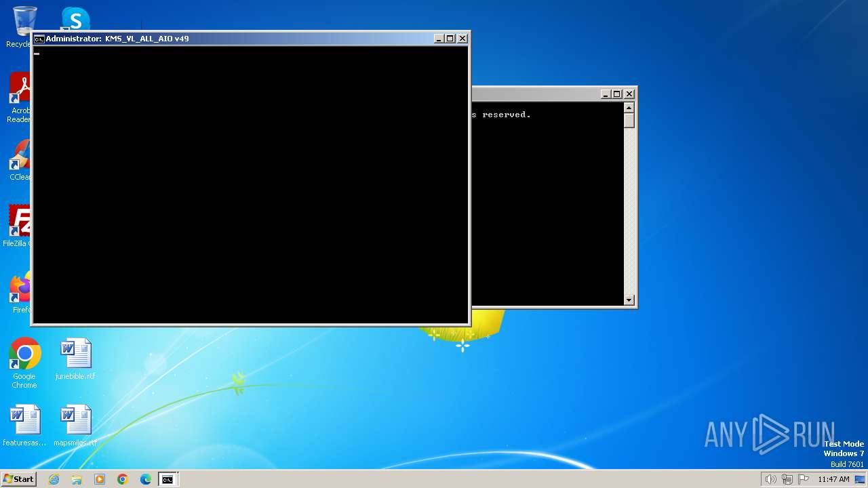The image size is (868, 488).
Task: Open the volume icon in the system tray
Action: point(770,479)
